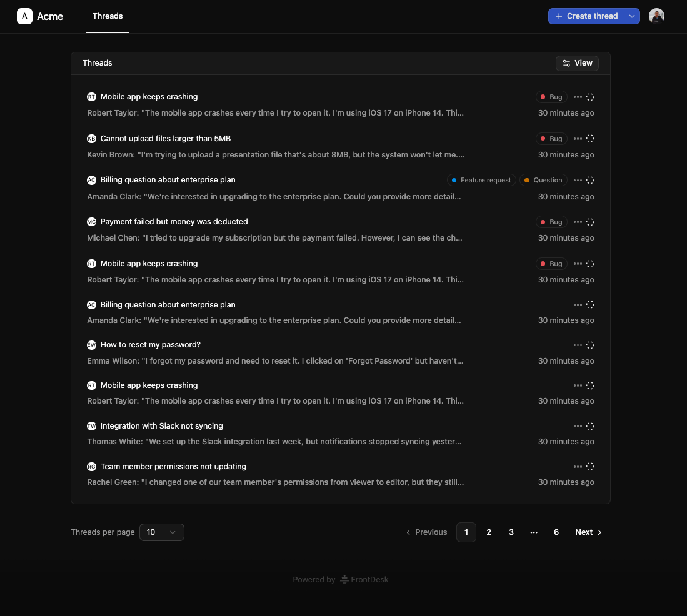Select the Threads tab in header

108,16
